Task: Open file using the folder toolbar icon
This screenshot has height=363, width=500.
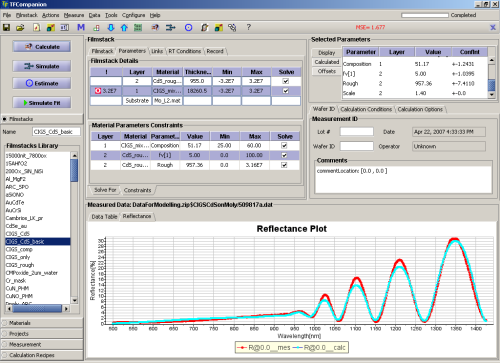Action: click(x=20, y=27)
